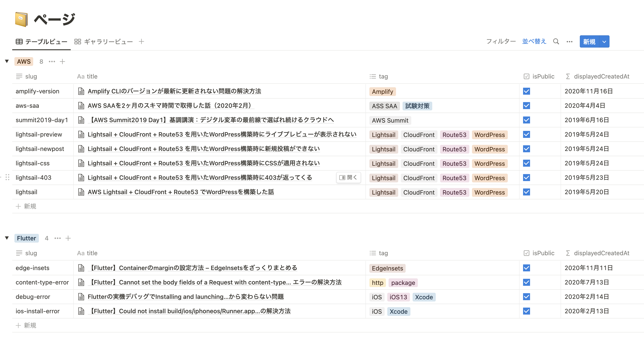The image size is (644, 339).
Task: Open the Amplify CLI version article
Action: pyautogui.click(x=174, y=91)
